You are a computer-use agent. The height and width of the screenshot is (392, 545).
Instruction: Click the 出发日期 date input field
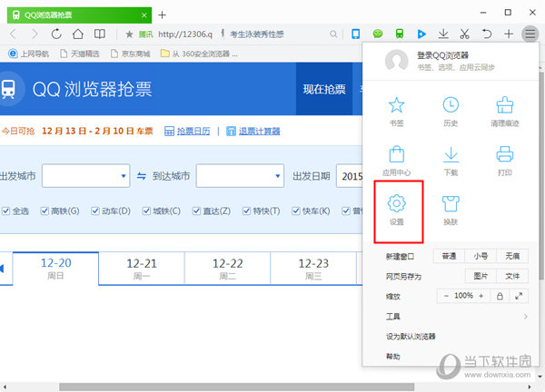(x=350, y=176)
